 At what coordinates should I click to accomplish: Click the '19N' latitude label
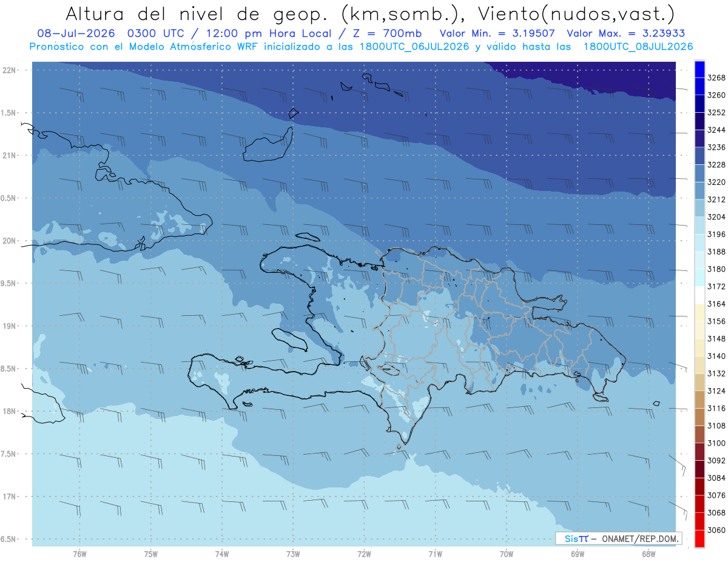(x=10, y=326)
